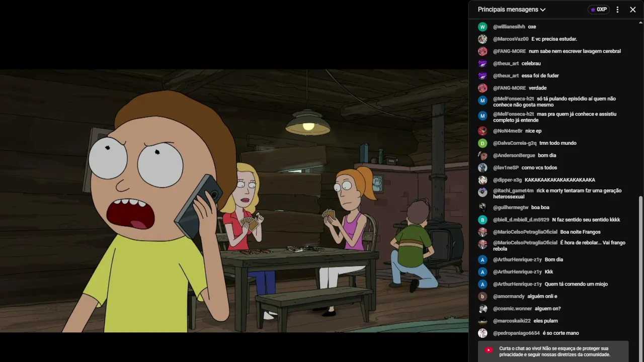Image resolution: width=644 pixels, height=362 pixels.
Task: Select the message "é so corte mano"
Action: click(561, 333)
